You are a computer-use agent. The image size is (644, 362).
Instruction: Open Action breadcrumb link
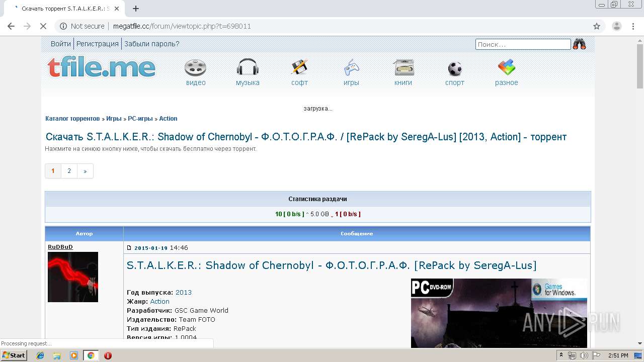pyautogui.click(x=168, y=119)
